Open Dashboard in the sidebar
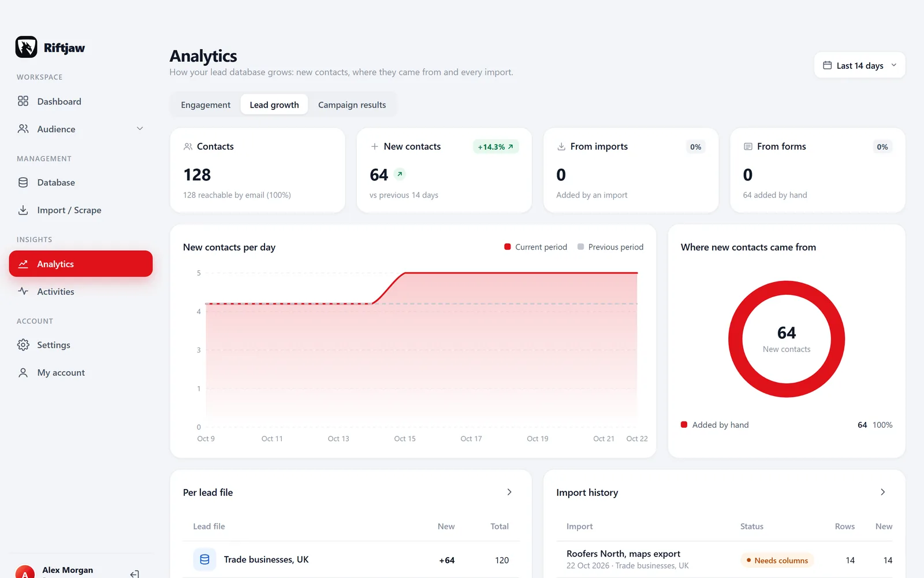924x578 pixels. pos(81,101)
